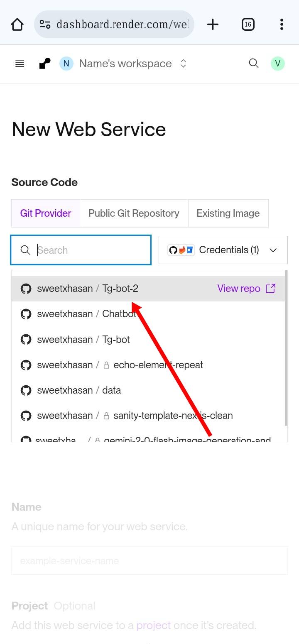Switch to Public Git Repository tab
Viewport: 299px width, 644px height.
pos(134,213)
